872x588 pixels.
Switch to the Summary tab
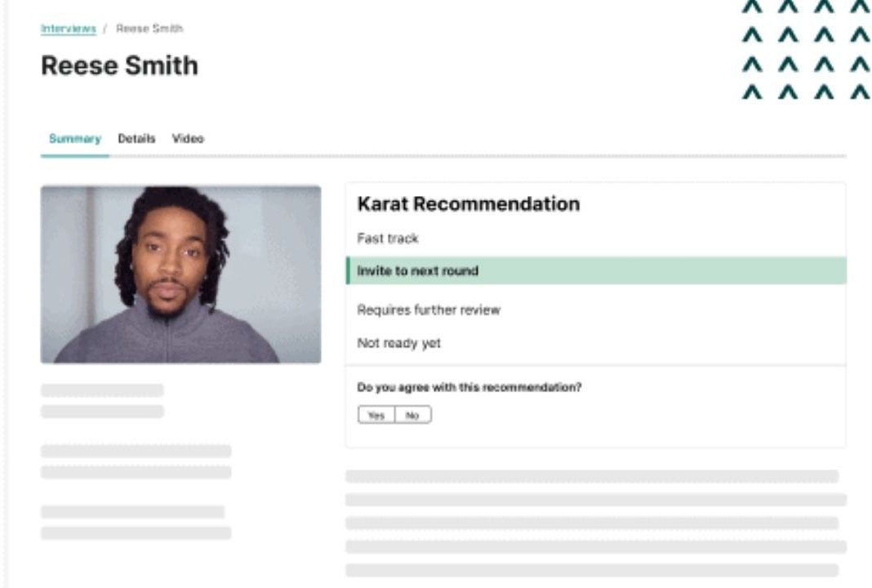tap(75, 139)
